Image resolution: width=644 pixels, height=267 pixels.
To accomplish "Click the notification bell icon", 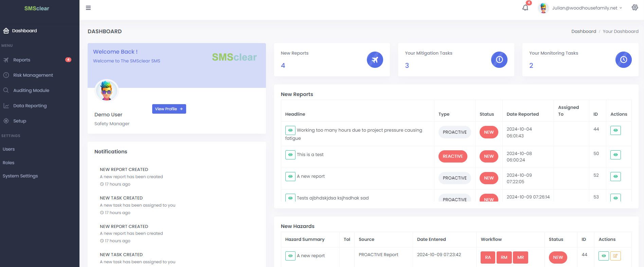I will [x=525, y=8].
